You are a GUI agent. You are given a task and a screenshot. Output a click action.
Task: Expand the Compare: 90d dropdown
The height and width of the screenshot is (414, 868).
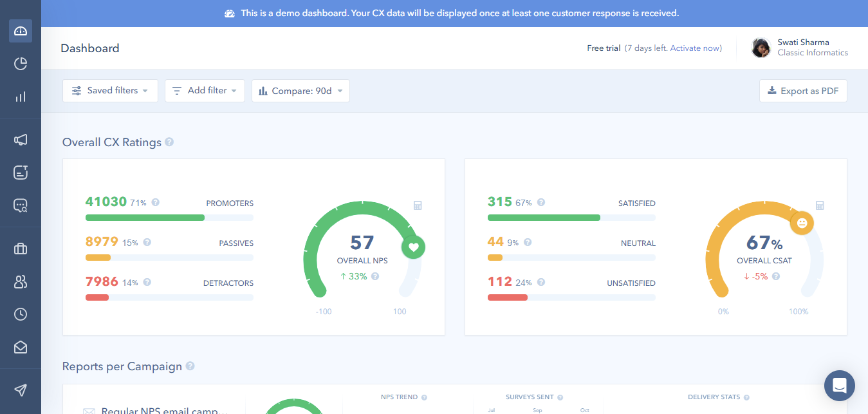coord(300,91)
